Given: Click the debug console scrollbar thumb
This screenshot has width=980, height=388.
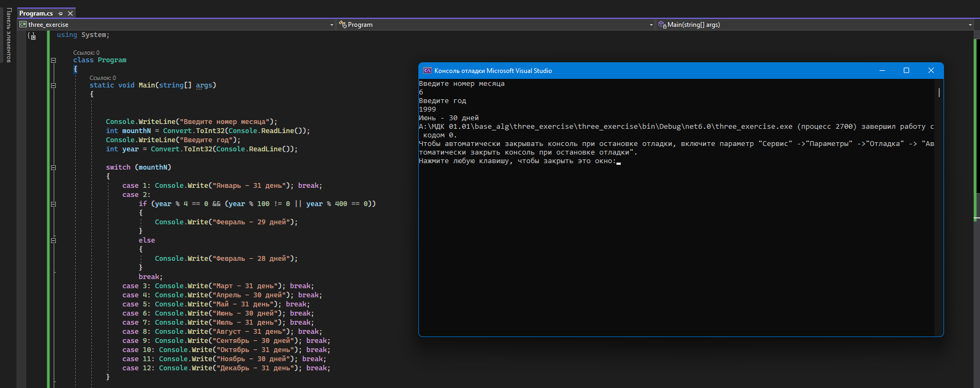Looking at the screenshot, I should click(939, 92).
